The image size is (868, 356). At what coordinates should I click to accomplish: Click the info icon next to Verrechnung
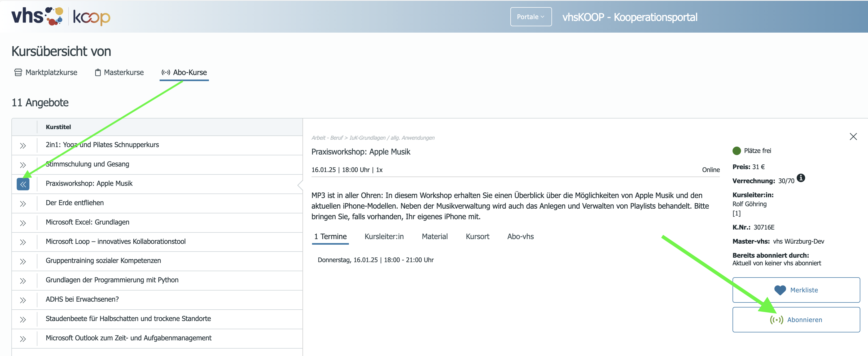pos(801,178)
